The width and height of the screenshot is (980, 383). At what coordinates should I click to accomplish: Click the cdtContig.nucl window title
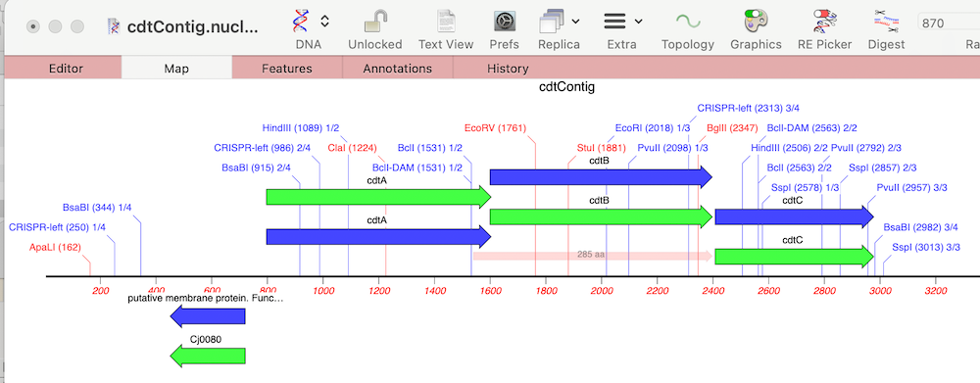coord(192,26)
